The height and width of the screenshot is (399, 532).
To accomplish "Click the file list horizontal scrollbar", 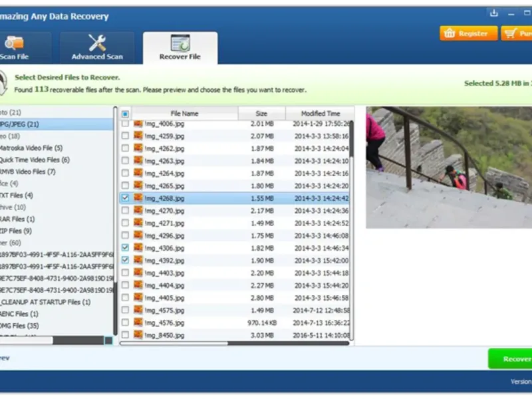I will pyautogui.click(x=235, y=343).
